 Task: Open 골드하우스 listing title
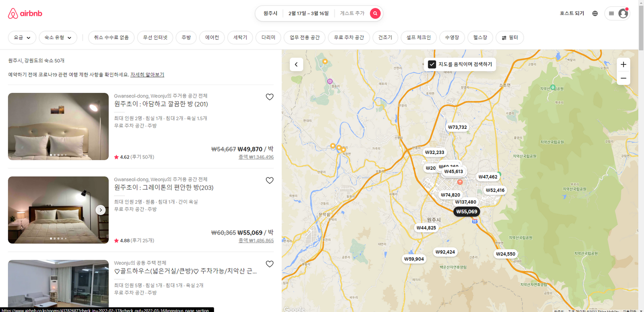coord(185,271)
